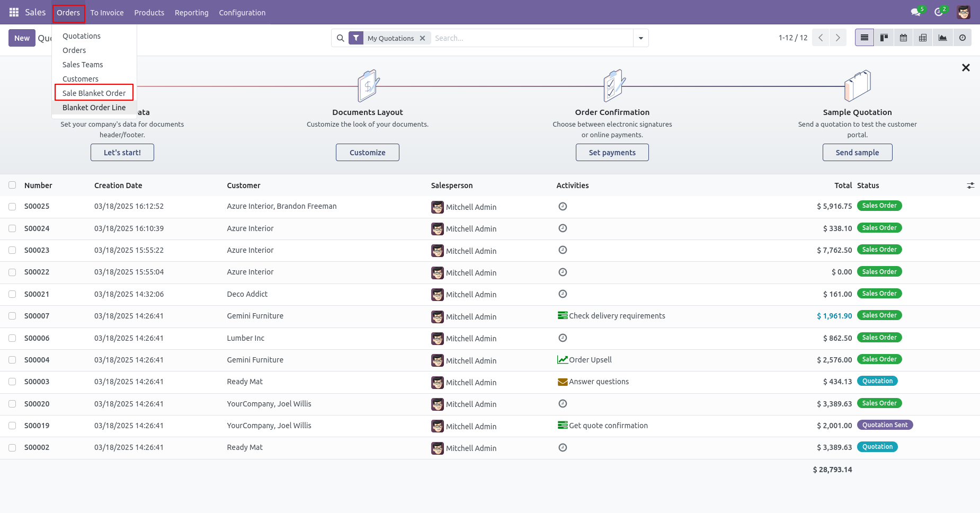Click Answer questions envelope icon
The image size is (980, 513).
click(x=563, y=382)
